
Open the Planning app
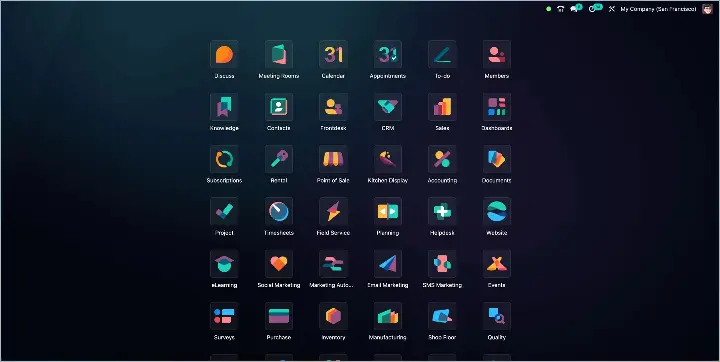[x=388, y=212]
